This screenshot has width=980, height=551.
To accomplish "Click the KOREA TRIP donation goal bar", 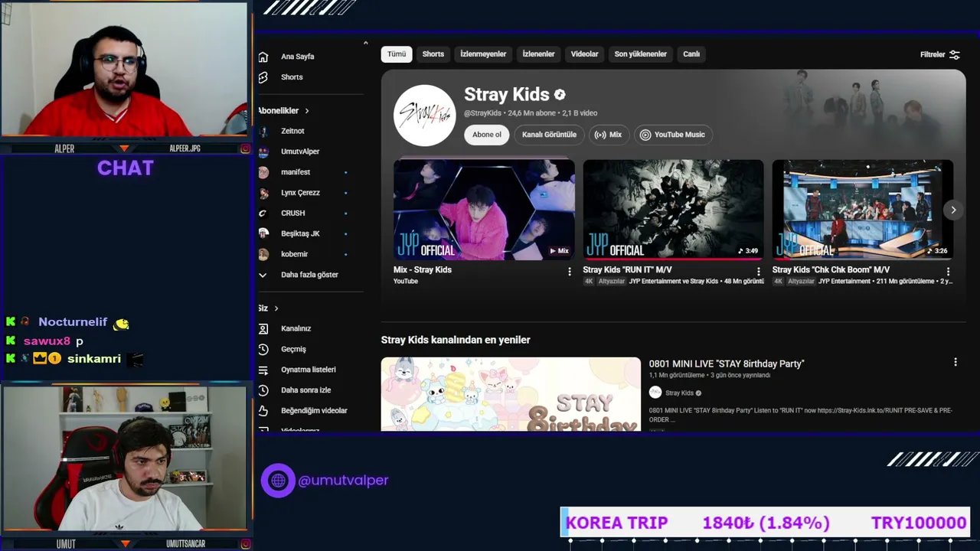I will [x=765, y=523].
